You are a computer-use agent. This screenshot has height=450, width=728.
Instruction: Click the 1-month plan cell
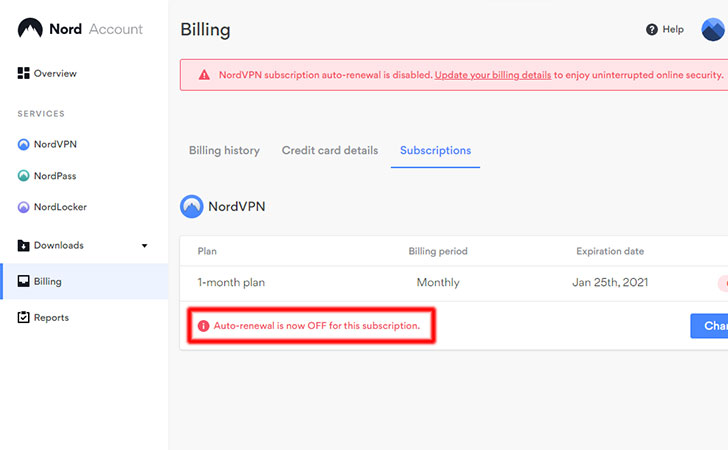pyautogui.click(x=231, y=282)
